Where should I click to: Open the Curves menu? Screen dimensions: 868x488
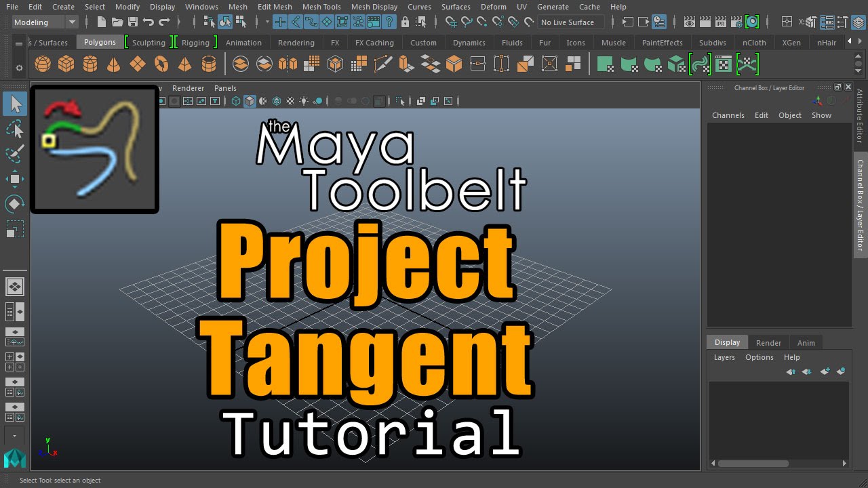coord(419,7)
